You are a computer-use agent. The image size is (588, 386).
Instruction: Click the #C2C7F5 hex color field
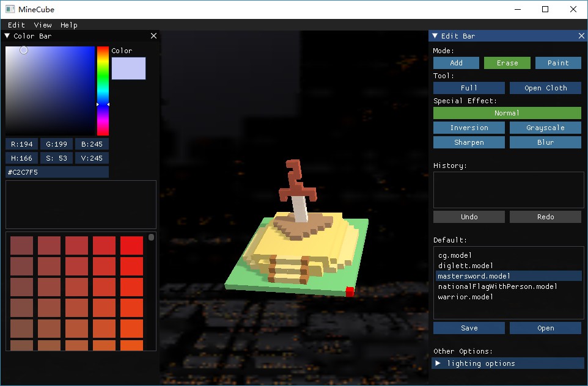[x=57, y=172]
